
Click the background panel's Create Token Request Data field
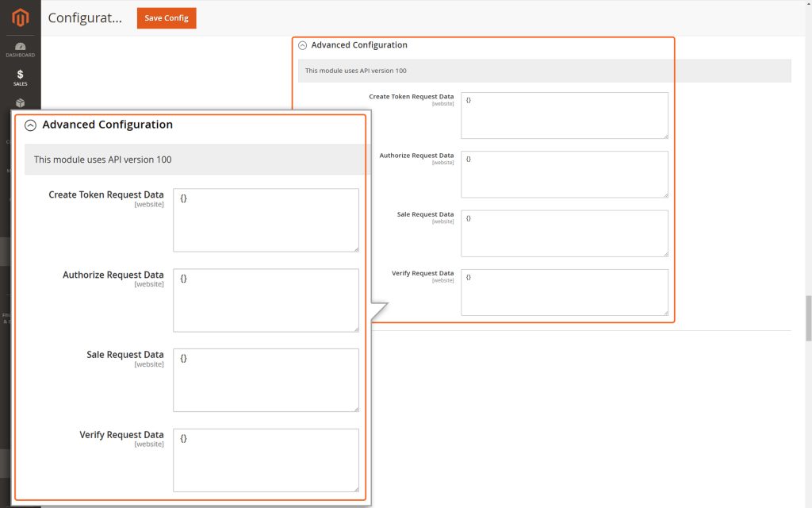tap(564, 115)
